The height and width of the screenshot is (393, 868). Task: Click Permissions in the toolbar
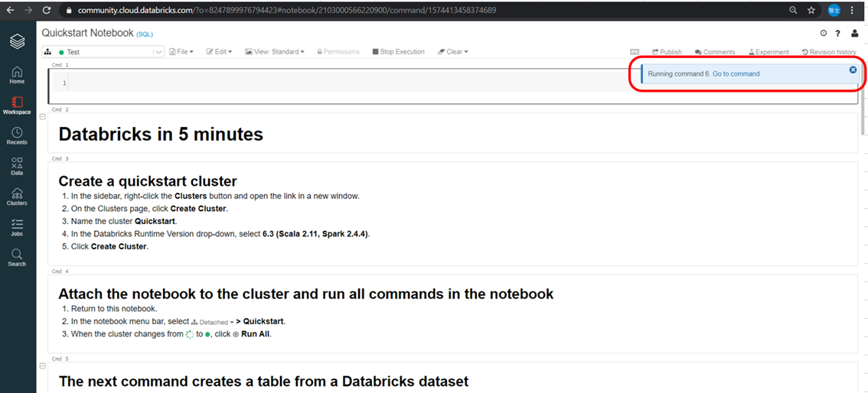pyautogui.click(x=338, y=51)
